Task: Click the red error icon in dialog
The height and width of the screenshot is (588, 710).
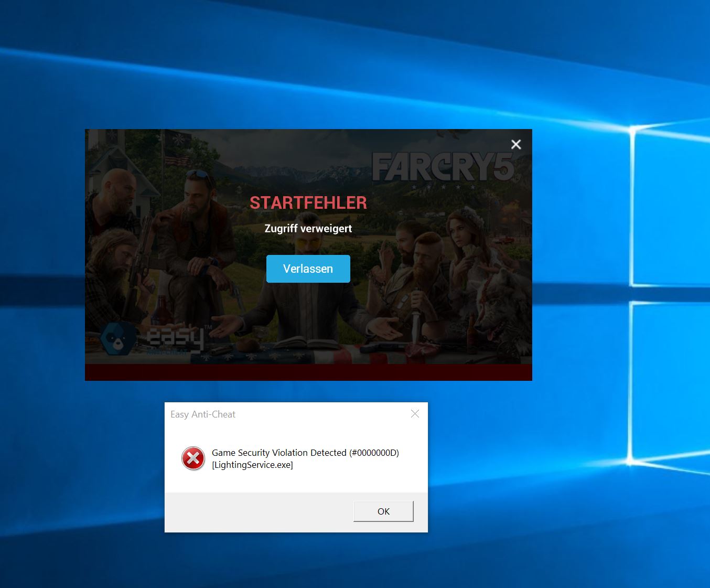Action: coord(193,458)
